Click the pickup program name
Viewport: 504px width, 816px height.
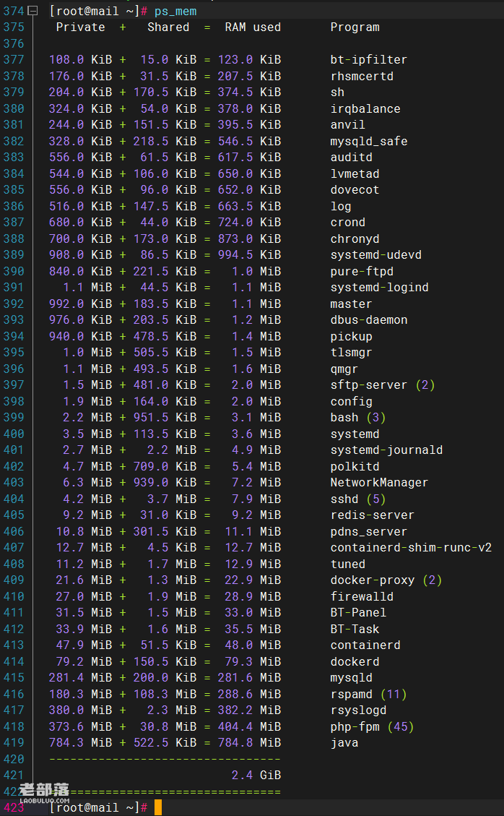(x=351, y=336)
